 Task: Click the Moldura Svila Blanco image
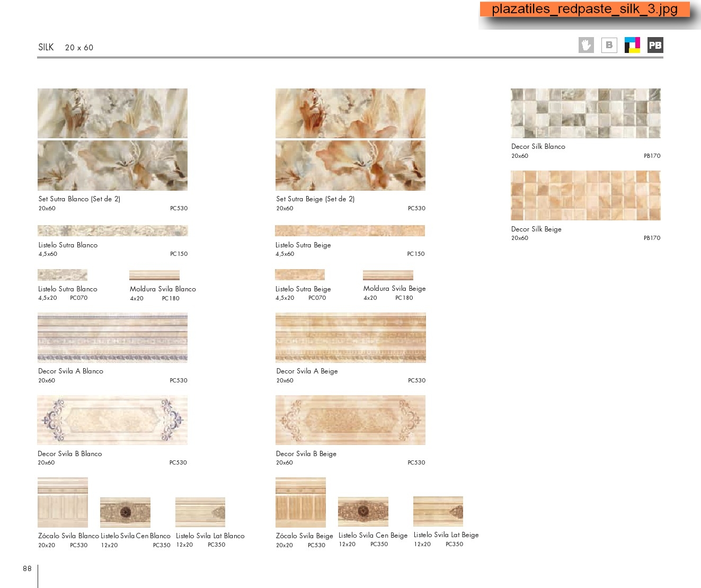point(154,275)
